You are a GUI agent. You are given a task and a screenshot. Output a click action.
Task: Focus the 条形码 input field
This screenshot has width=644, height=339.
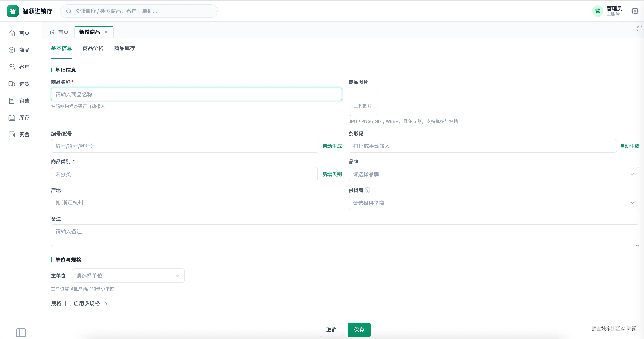(x=482, y=146)
